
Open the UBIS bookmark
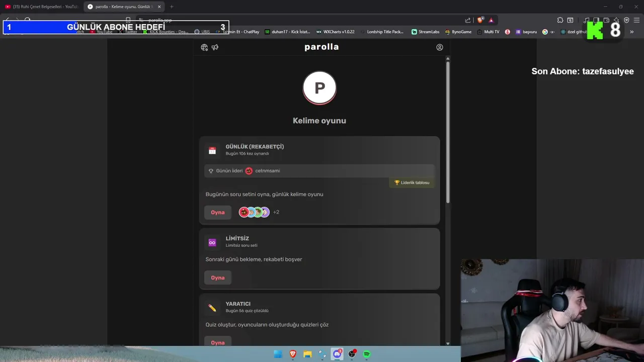coord(202,32)
